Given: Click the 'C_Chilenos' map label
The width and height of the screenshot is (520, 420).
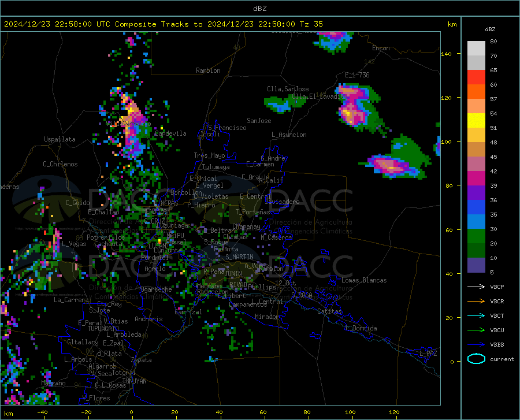Looking at the screenshot, I should (x=60, y=164).
